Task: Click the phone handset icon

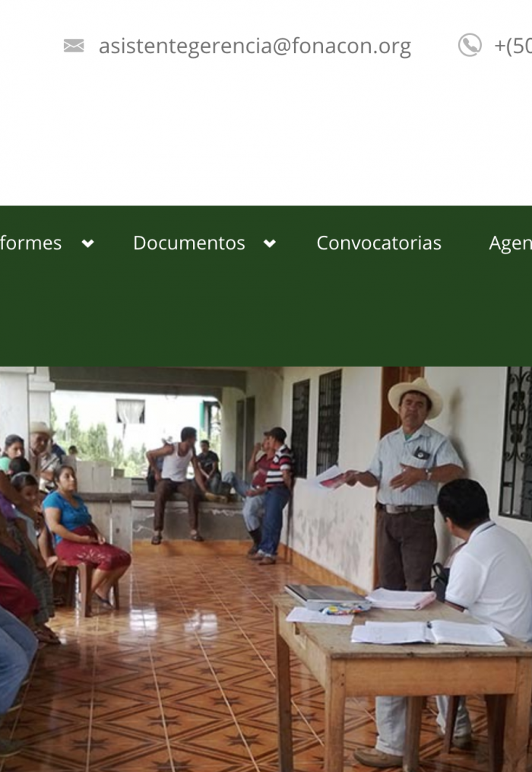Action: pyautogui.click(x=470, y=46)
